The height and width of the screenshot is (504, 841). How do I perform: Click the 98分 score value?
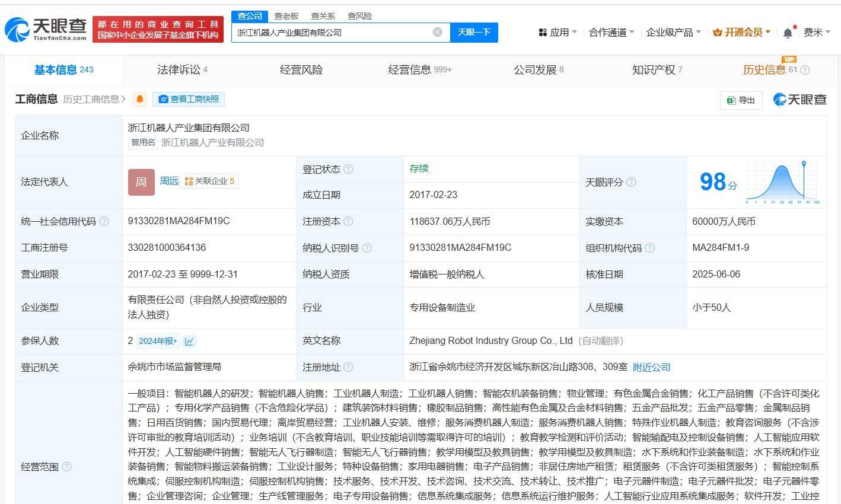point(718,182)
